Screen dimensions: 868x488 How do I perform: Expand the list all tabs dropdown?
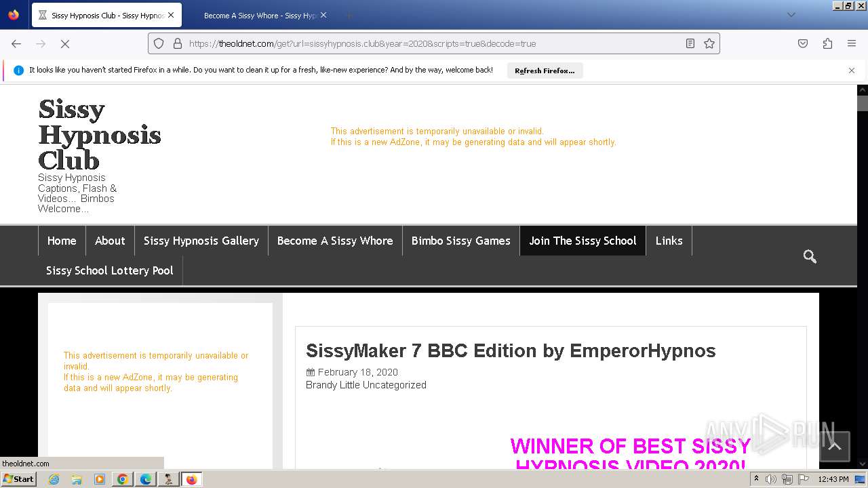(x=791, y=15)
